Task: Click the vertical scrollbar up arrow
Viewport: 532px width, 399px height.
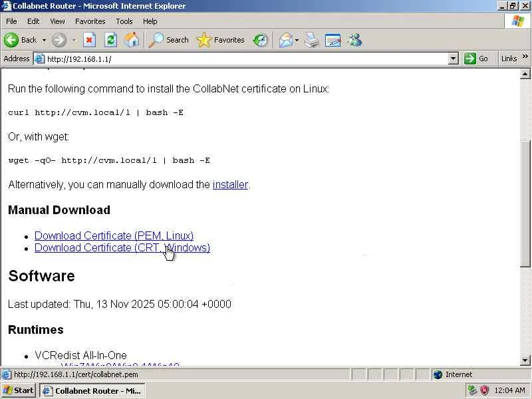Action: coord(525,74)
